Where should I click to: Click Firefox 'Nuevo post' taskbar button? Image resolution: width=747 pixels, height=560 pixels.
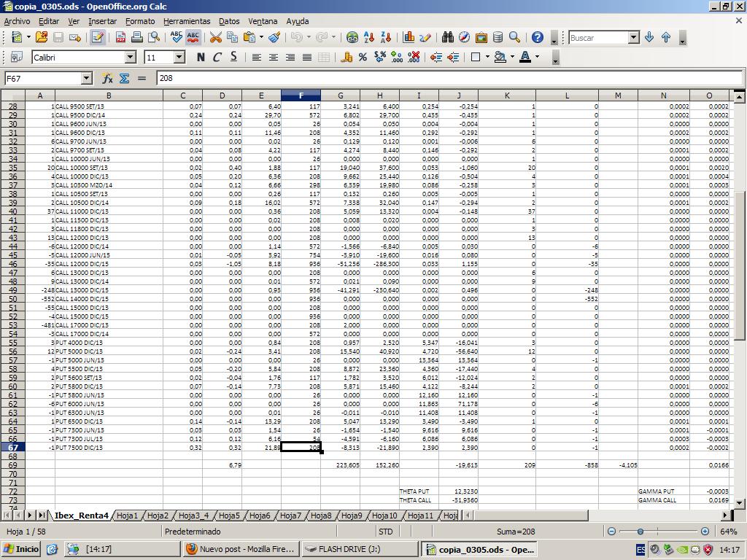(x=241, y=549)
